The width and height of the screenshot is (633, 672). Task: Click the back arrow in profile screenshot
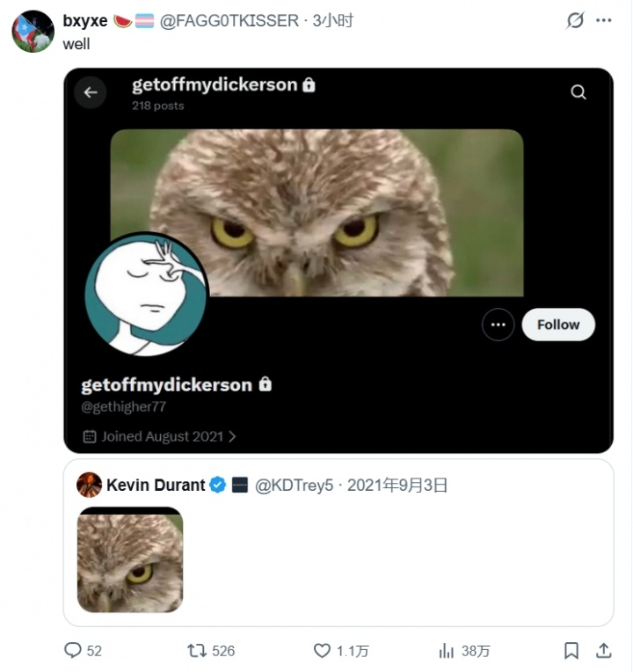pyautogui.click(x=90, y=91)
